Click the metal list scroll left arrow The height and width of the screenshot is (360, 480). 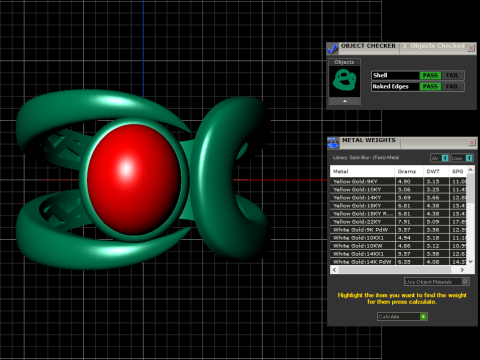coord(334,270)
